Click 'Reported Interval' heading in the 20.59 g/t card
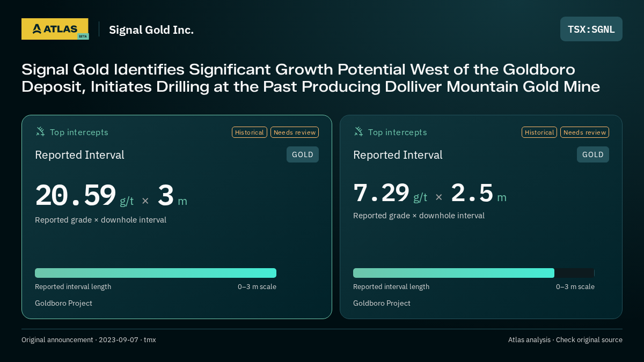The height and width of the screenshot is (362, 644). pos(79,155)
